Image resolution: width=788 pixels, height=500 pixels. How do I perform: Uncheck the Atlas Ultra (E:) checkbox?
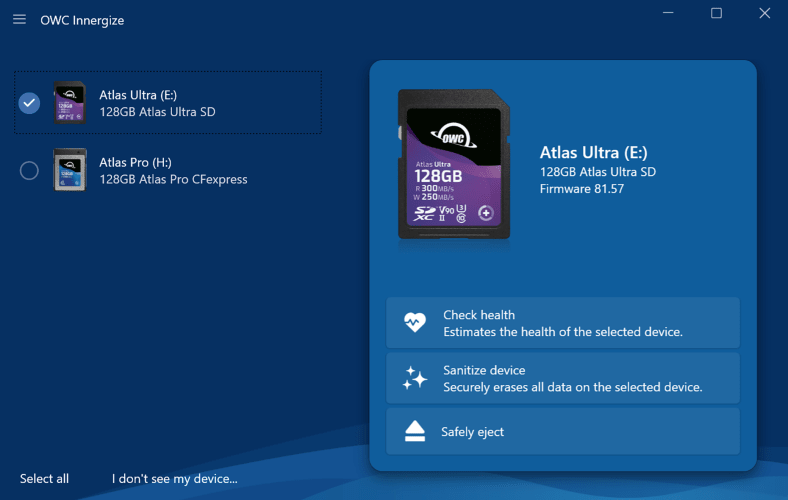tap(29, 103)
